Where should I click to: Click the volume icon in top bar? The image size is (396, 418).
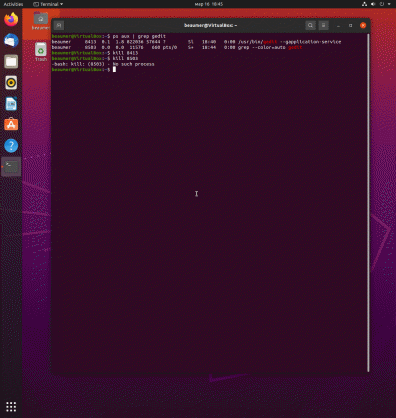click(373, 4)
